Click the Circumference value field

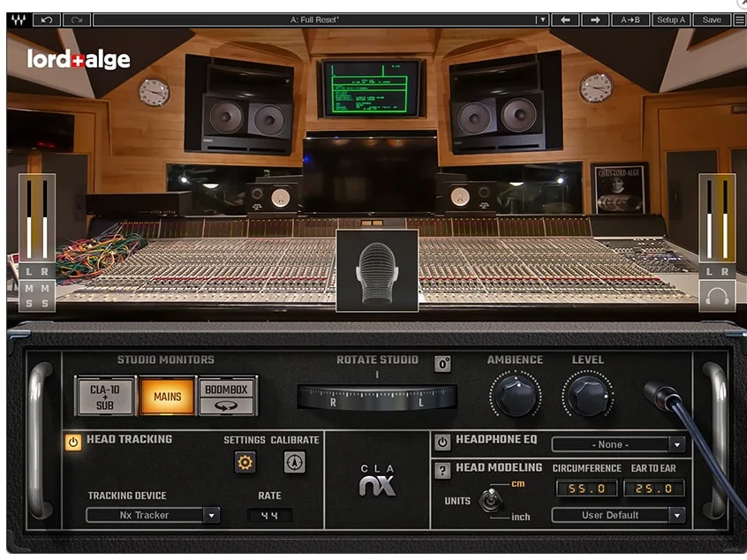coord(587,488)
